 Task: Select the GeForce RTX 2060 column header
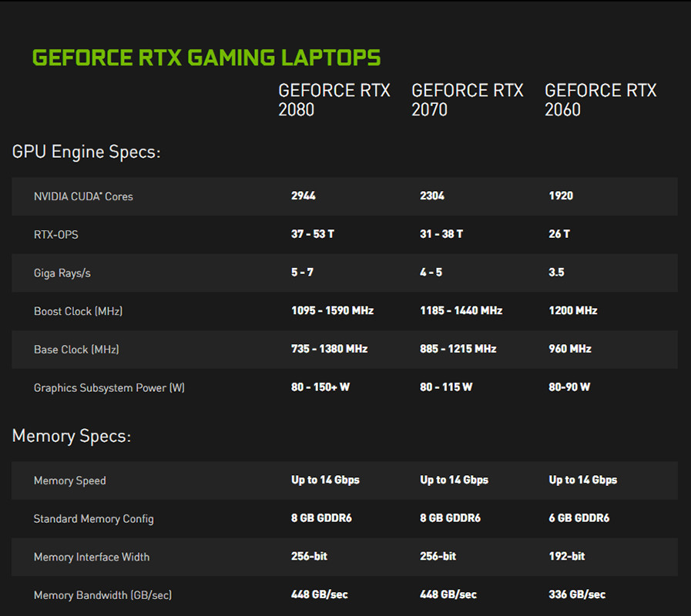tap(600, 100)
